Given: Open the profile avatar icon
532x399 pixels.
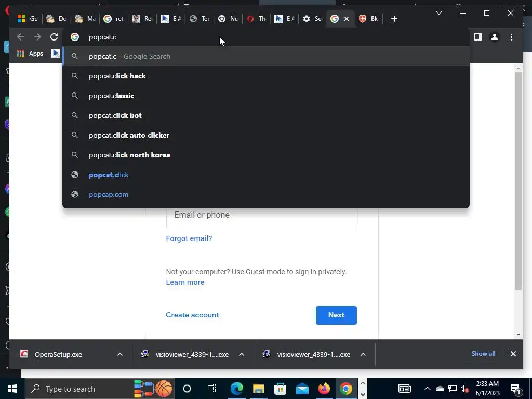Looking at the screenshot, I should (x=495, y=37).
